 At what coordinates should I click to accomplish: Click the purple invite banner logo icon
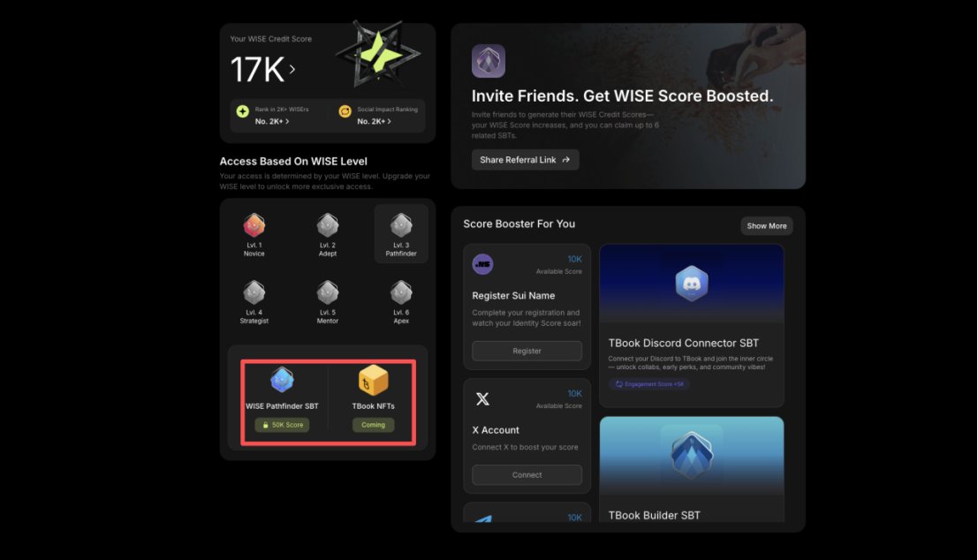[x=489, y=61]
